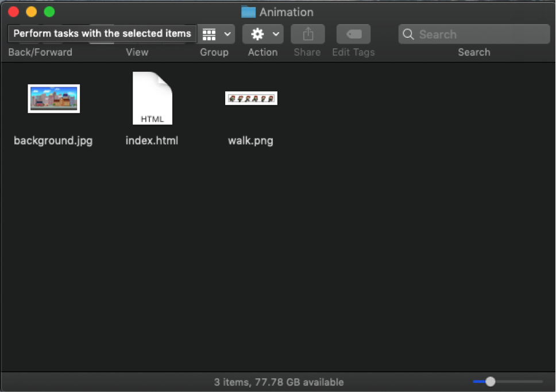The image size is (556, 392).
Task: Select the background.jpg thumbnail
Action: tap(54, 98)
